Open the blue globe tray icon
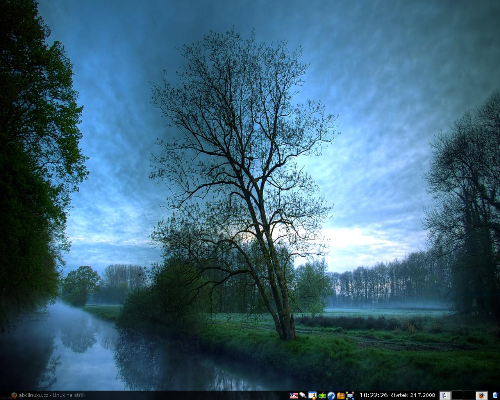The image size is (500, 400). coord(331,395)
